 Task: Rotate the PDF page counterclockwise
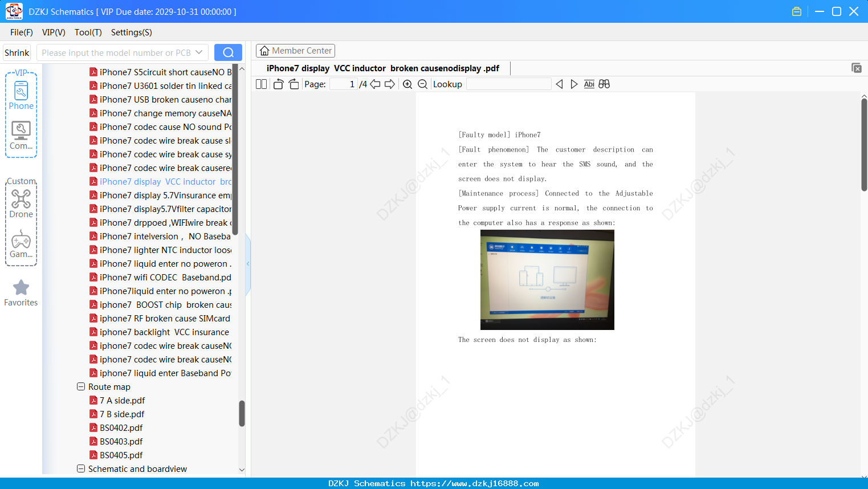278,84
